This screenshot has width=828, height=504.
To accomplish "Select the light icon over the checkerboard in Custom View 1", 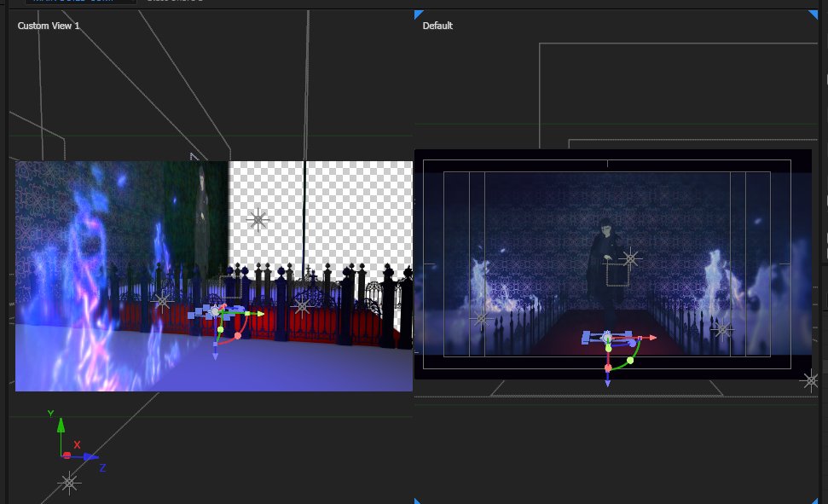I will coord(258,220).
